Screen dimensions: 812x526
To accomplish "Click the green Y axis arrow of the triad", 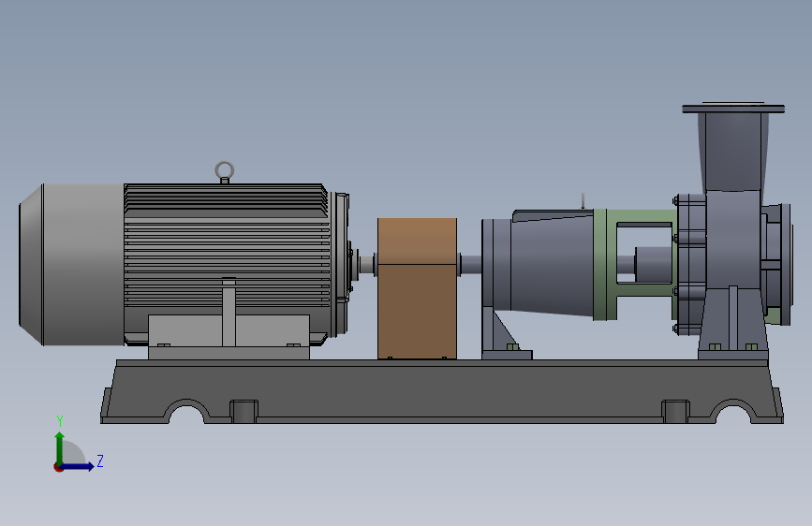I will pos(60,447).
